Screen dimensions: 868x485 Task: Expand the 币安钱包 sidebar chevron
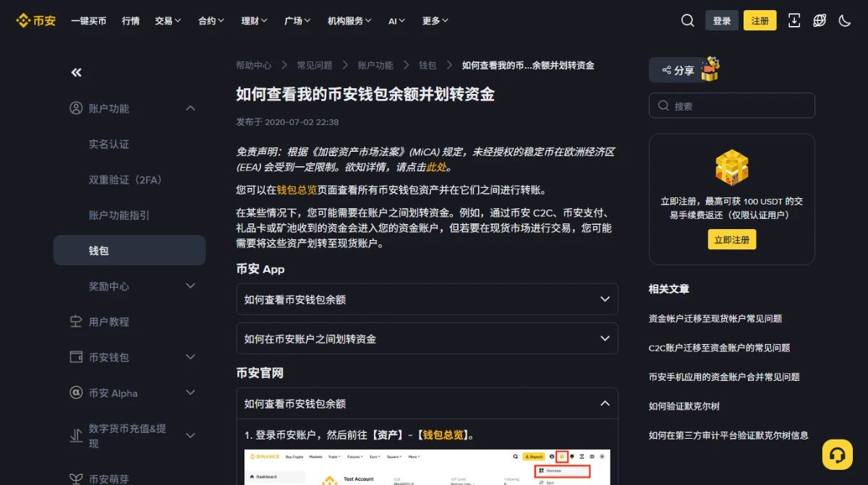190,357
